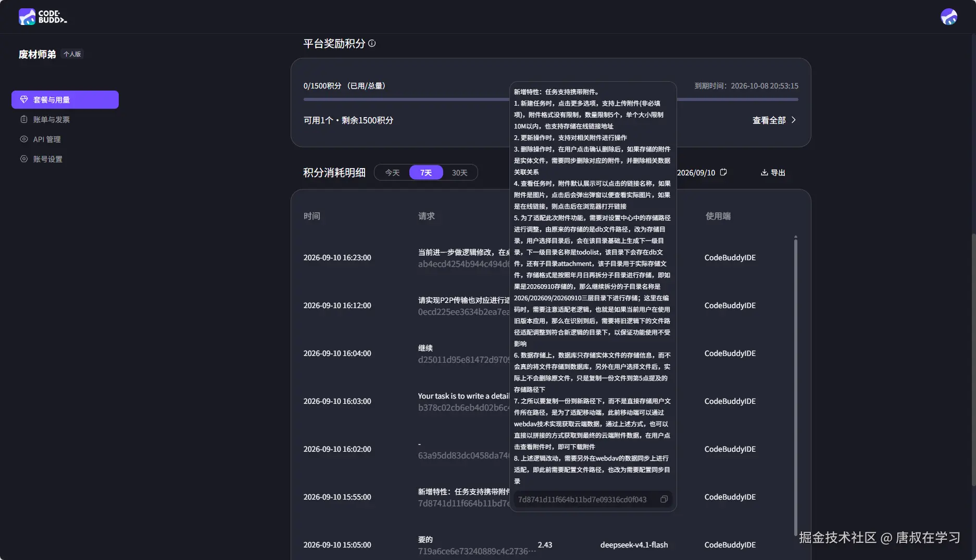Go to API 管理

tap(47, 139)
